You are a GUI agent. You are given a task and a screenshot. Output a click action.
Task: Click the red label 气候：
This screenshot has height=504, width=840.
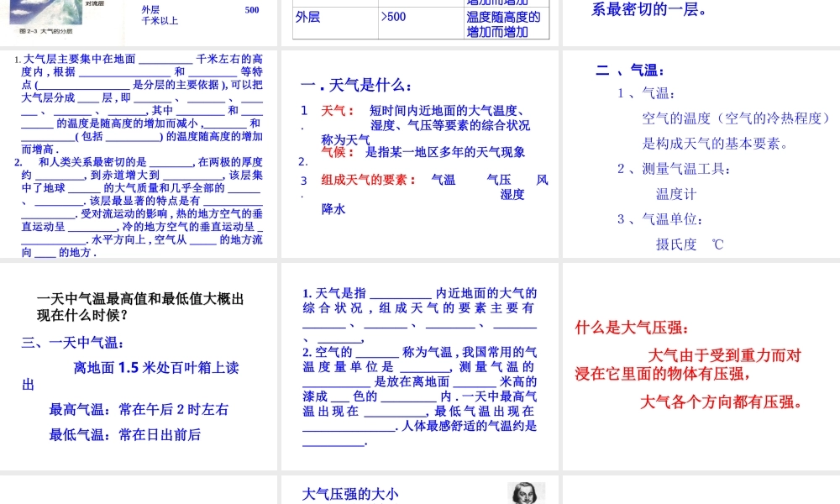[338, 152]
